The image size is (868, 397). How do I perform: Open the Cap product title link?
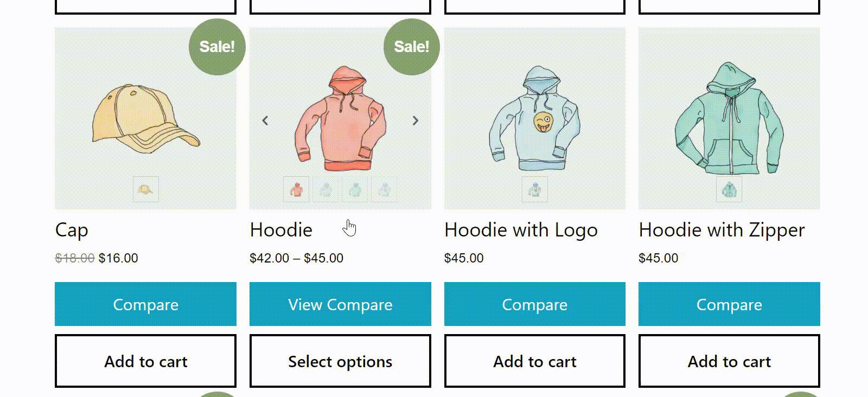(x=72, y=230)
